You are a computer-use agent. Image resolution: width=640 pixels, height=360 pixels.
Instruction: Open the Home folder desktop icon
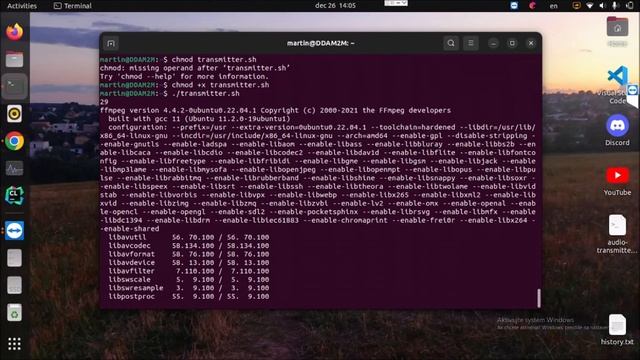617,31
